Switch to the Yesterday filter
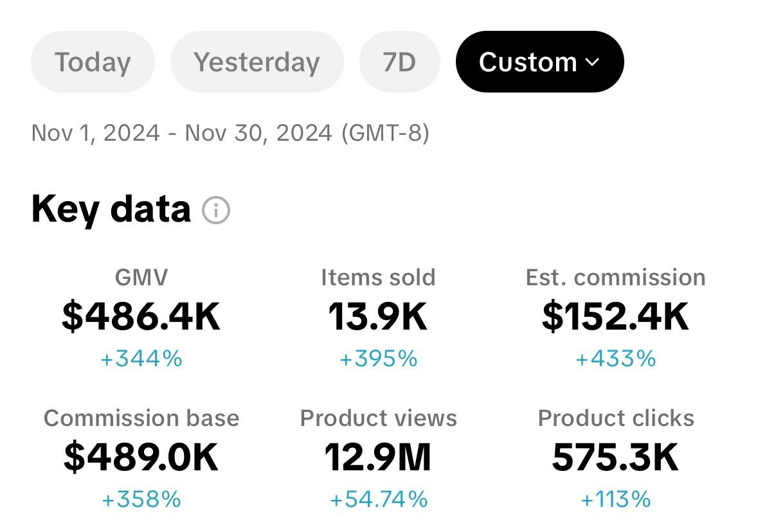Viewport: 758px width, 532px height. click(x=257, y=62)
